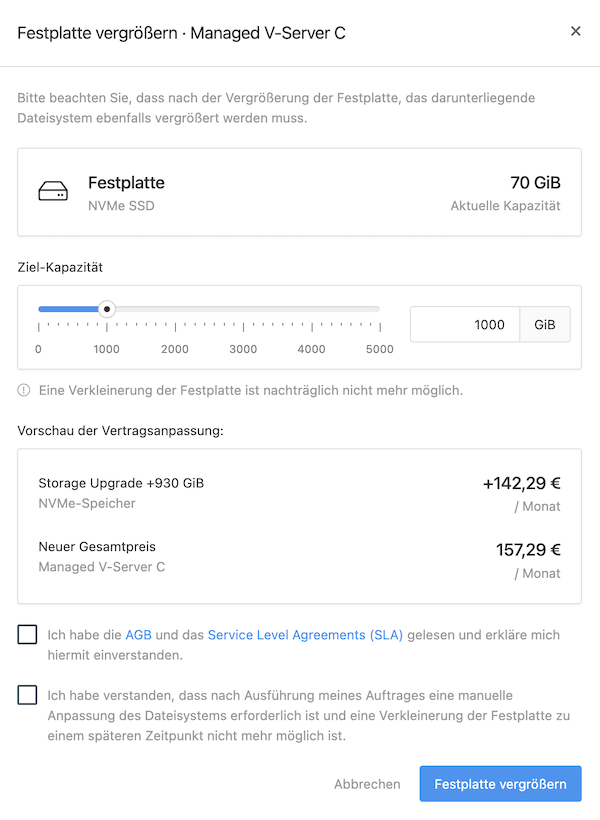Viewport: 600px width, 820px height.
Task: Close the Festplatte vergrößern dialog
Action: point(575,31)
